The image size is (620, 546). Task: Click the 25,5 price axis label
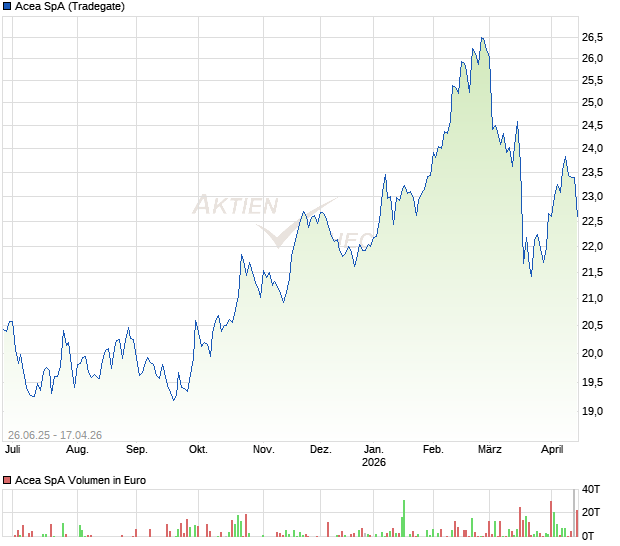pos(592,81)
